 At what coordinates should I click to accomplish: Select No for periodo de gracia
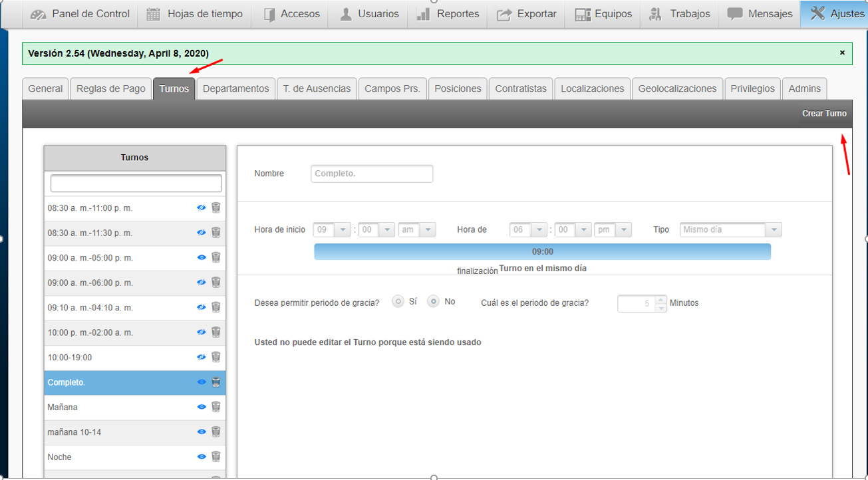coord(434,302)
